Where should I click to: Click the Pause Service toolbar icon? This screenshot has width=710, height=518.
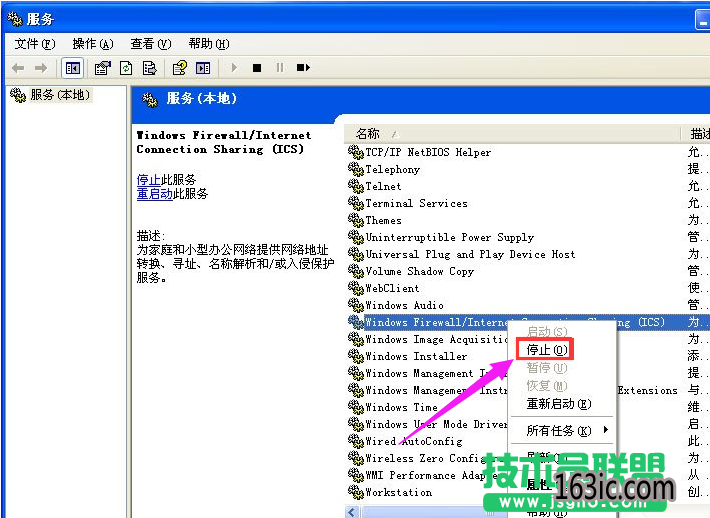click(x=280, y=68)
